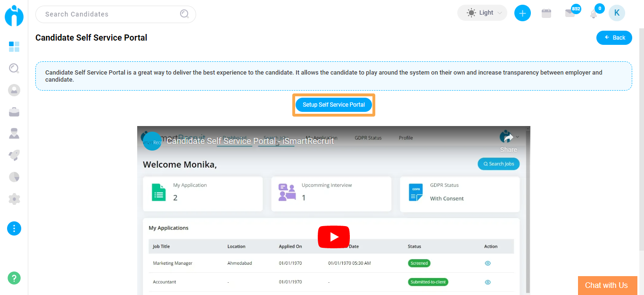Click the description text in the dashed info box

pyautogui.click(x=324, y=76)
